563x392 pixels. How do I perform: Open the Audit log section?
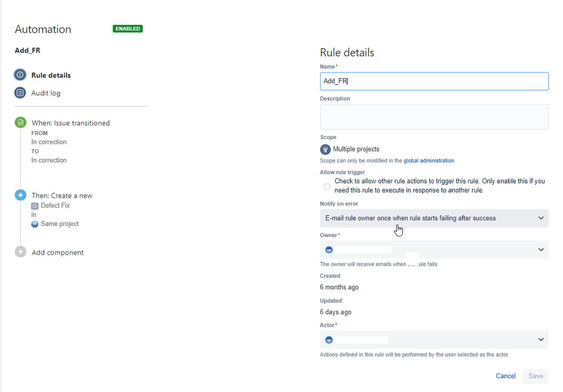click(x=46, y=93)
